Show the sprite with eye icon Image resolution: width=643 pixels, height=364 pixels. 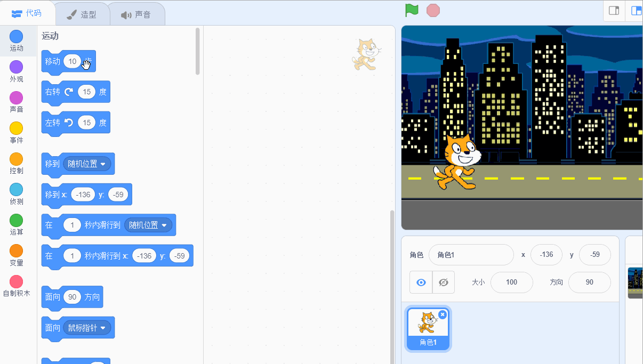point(421,282)
